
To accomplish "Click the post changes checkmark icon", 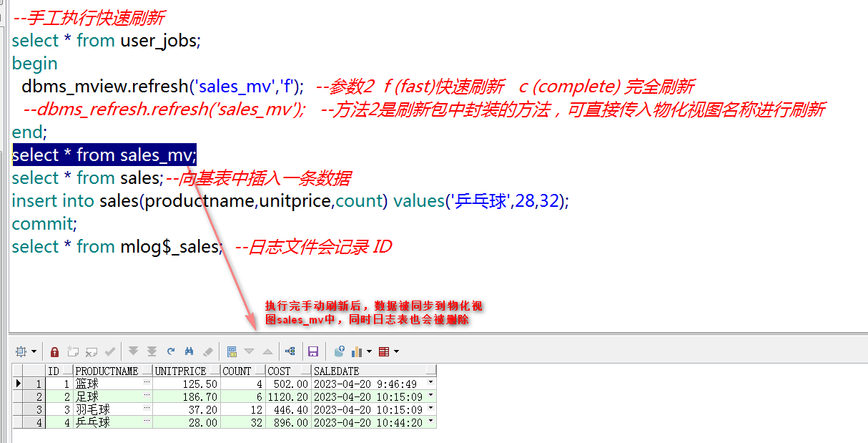I will [110, 351].
